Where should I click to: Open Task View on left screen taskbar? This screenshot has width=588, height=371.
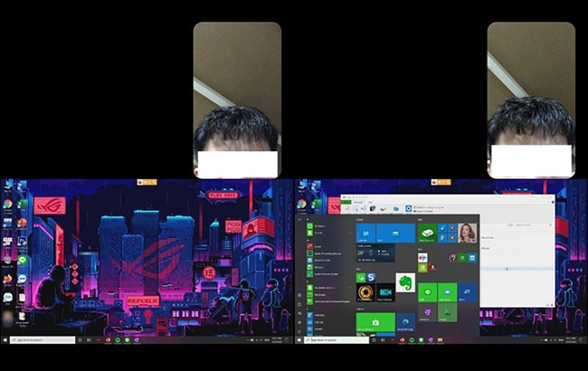coord(89,340)
